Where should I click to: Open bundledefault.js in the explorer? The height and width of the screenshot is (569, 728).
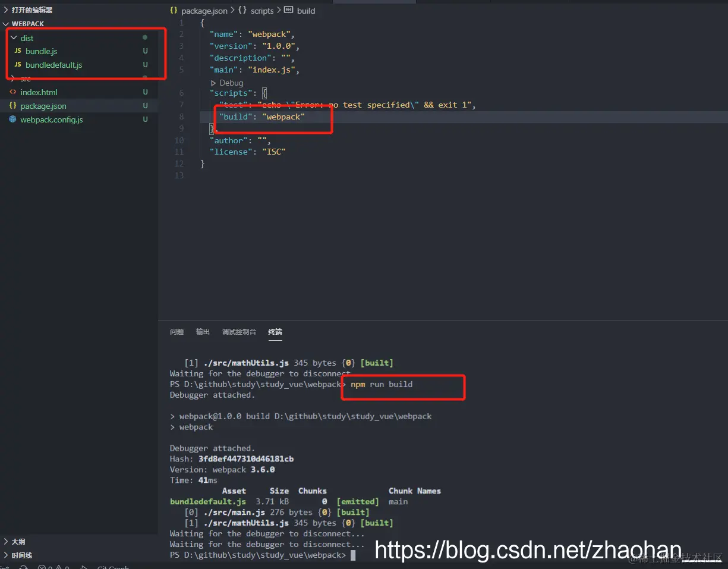click(x=54, y=65)
